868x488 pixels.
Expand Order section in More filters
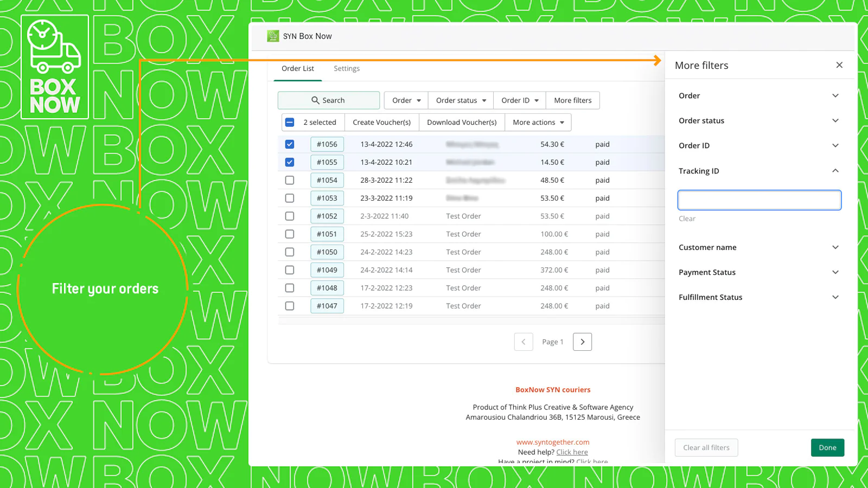coord(759,95)
